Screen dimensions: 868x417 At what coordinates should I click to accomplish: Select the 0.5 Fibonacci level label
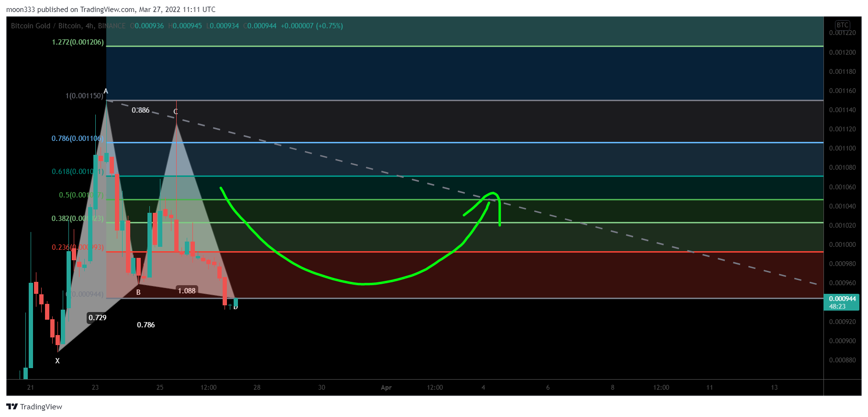point(81,195)
